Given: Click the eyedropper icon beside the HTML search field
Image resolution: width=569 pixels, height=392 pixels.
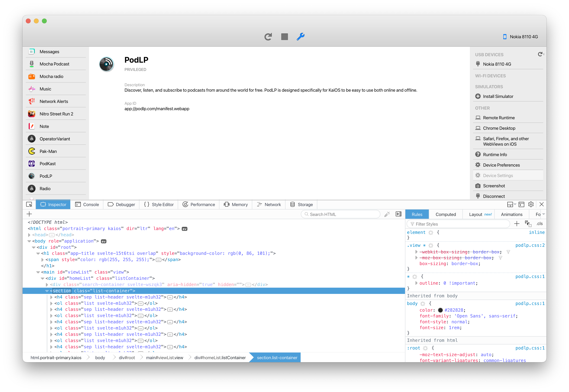Looking at the screenshot, I should coord(387,214).
